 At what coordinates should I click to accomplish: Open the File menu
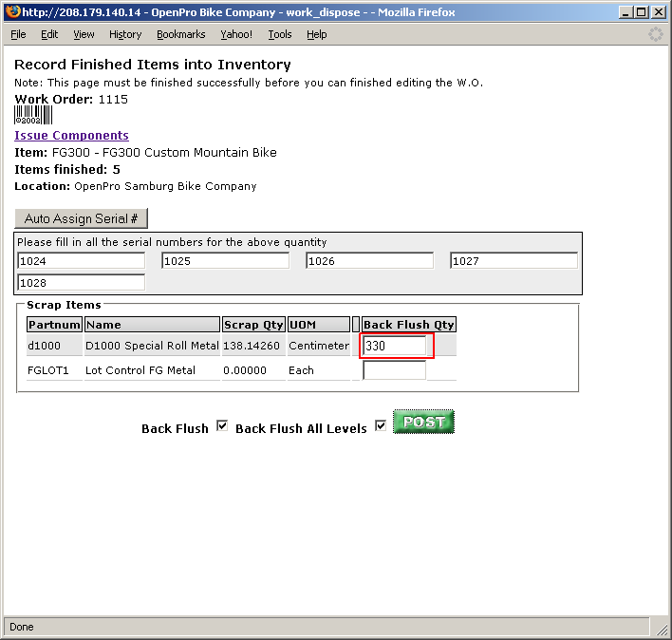coord(18,34)
